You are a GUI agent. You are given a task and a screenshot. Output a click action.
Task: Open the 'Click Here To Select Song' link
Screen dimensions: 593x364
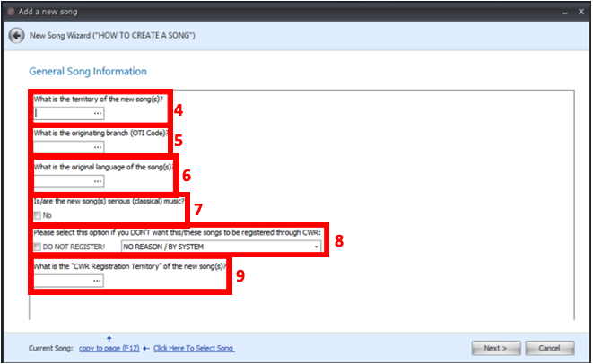(194, 348)
